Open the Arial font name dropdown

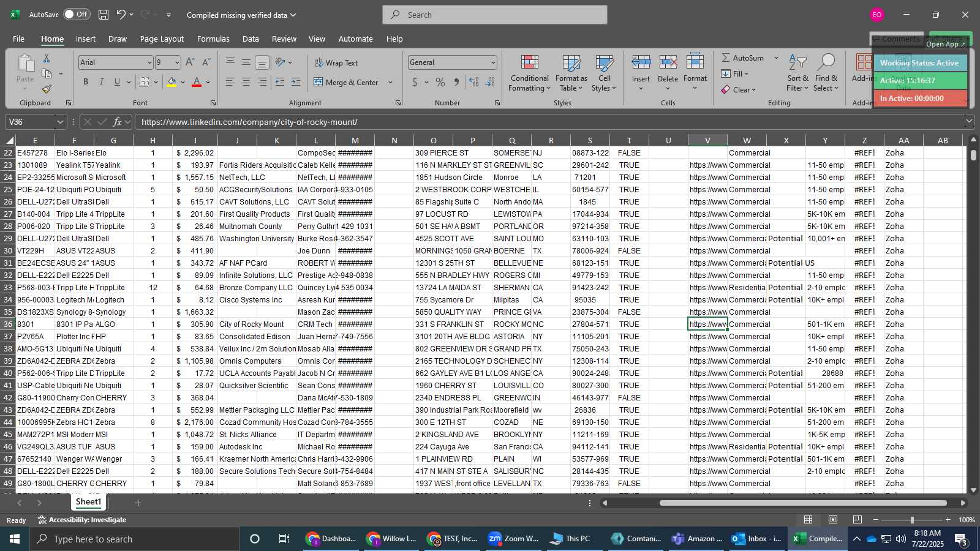[x=149, y=62]
